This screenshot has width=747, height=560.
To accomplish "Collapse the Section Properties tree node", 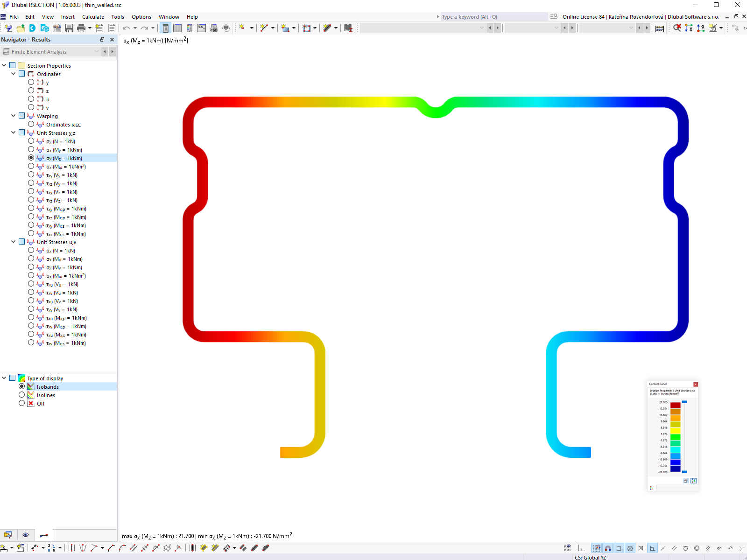I will tap(4, 65).
